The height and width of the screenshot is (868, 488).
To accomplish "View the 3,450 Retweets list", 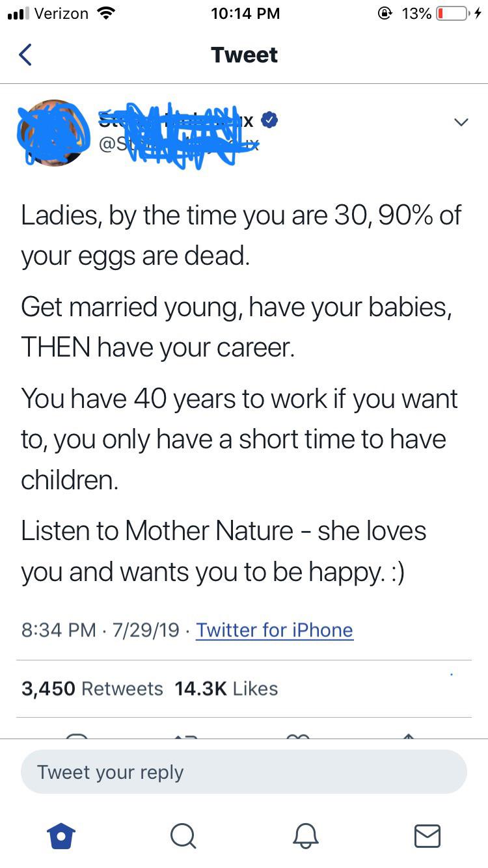I will pyautogui.click(x=92, y=688).
